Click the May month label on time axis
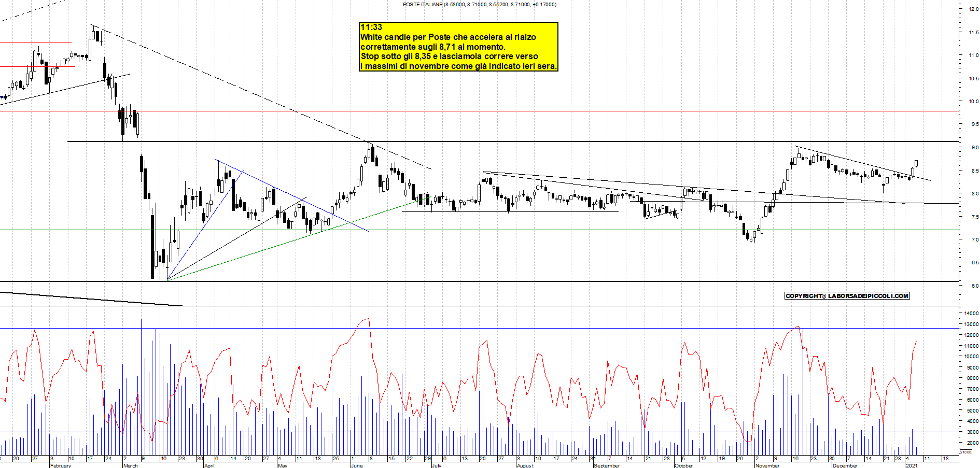This screenshot has height=468, width=980. coord(283,465)
